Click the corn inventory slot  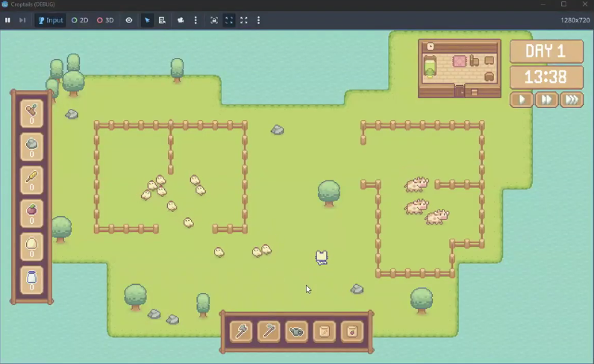pos(32,181)
